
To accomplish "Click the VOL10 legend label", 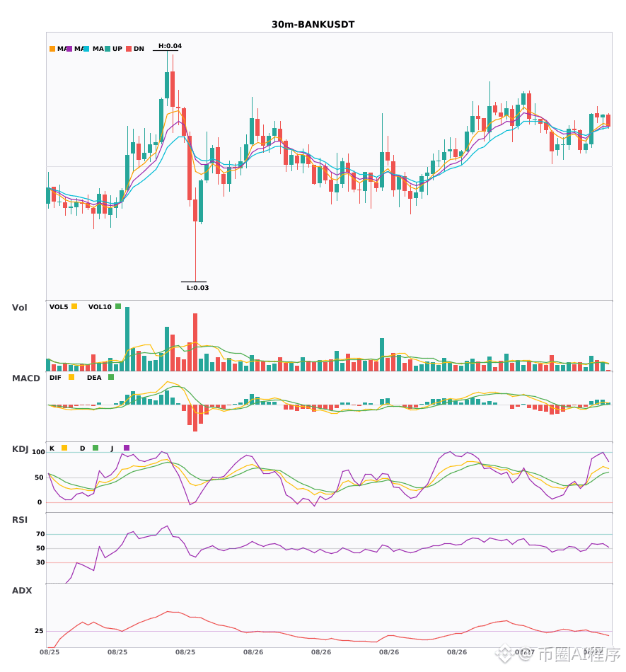I will 100,307.
